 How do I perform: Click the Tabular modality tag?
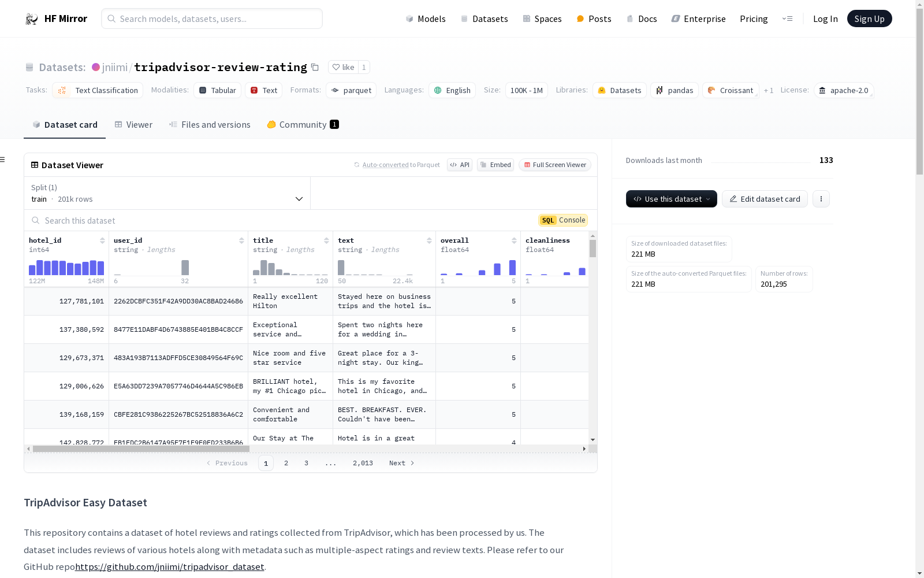tap(217, 90)
